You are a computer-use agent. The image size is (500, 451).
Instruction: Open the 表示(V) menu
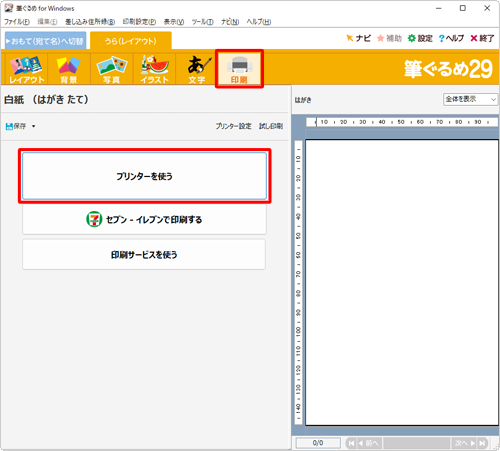tap(174, 22)
